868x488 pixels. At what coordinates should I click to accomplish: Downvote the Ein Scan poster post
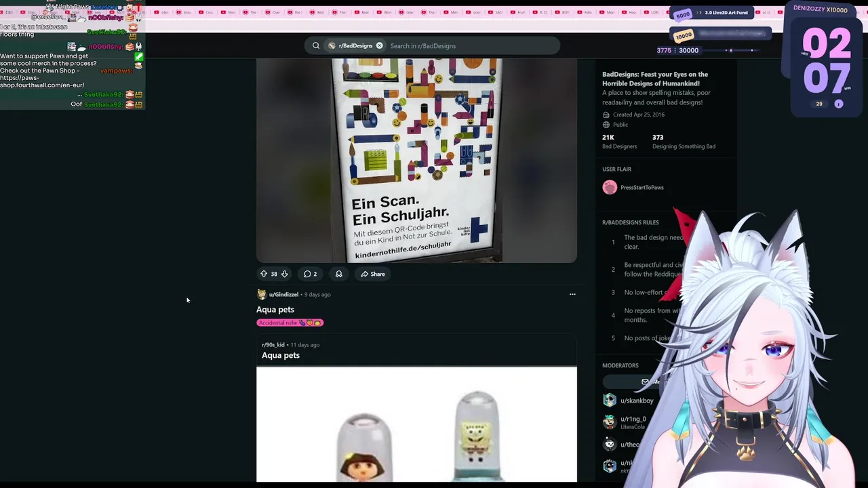tap(285, 274)
